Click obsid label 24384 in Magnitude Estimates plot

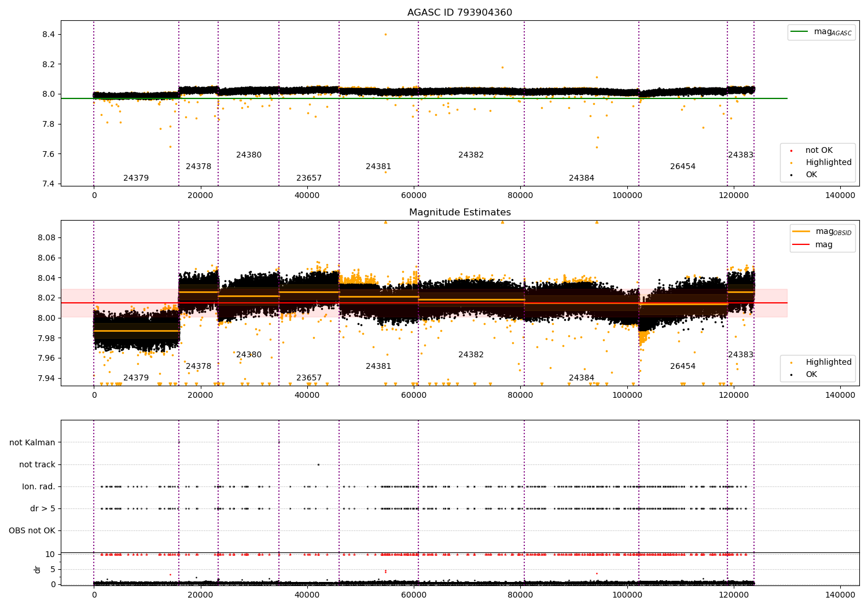click(582, 378)
